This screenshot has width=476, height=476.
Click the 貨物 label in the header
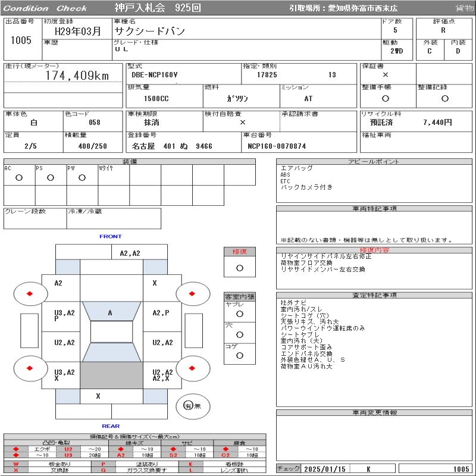(464, 8)
